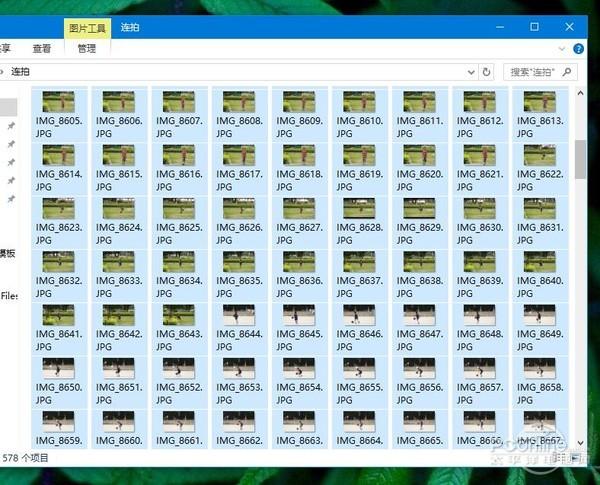Click the file name IMG_8656.JPG

(x=420, y=393)
